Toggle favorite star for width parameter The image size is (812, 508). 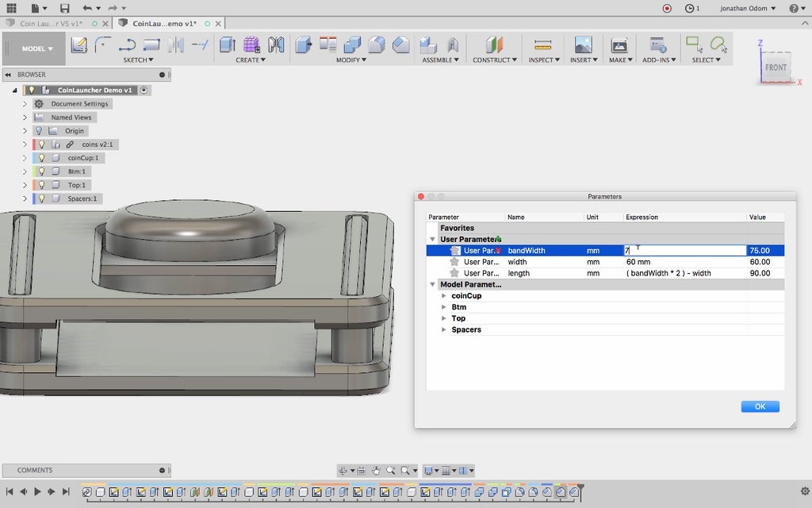tap(454, 262)
